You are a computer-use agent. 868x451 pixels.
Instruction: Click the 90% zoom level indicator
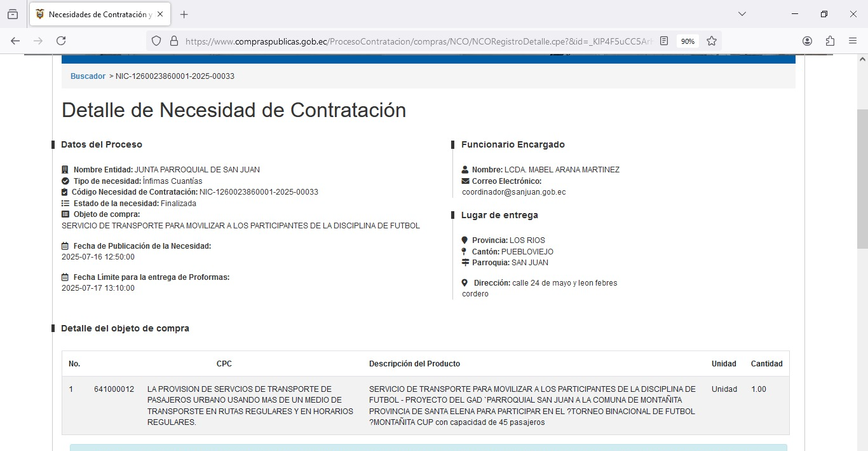pos(688,41)
